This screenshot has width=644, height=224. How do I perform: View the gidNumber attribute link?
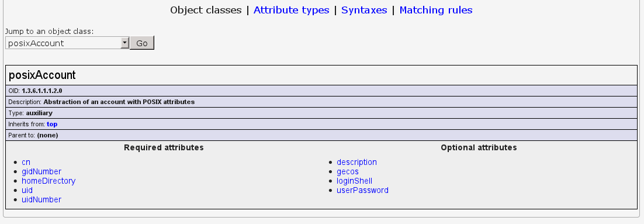point(41,172)
